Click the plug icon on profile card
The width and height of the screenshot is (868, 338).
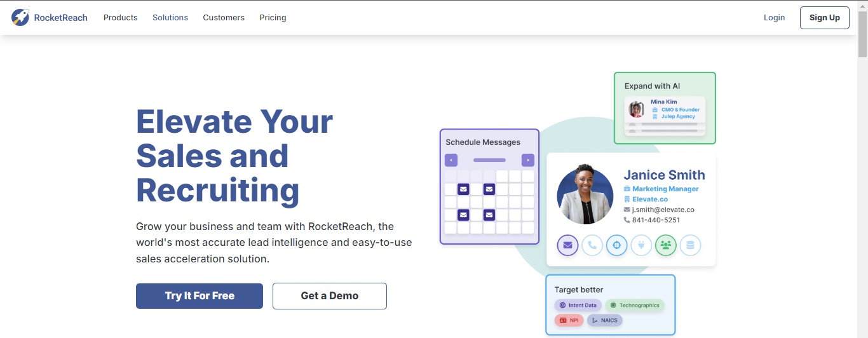(641, 245)
